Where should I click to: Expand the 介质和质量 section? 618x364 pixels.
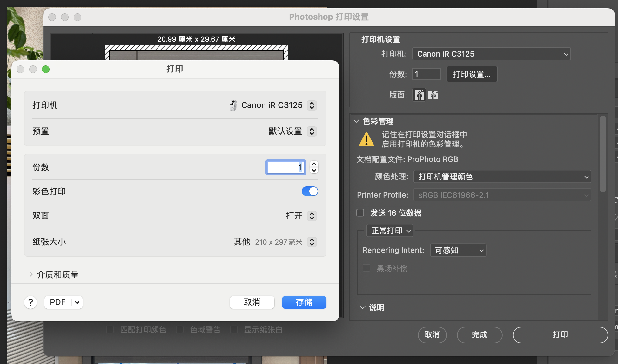[x=31, y=274]
